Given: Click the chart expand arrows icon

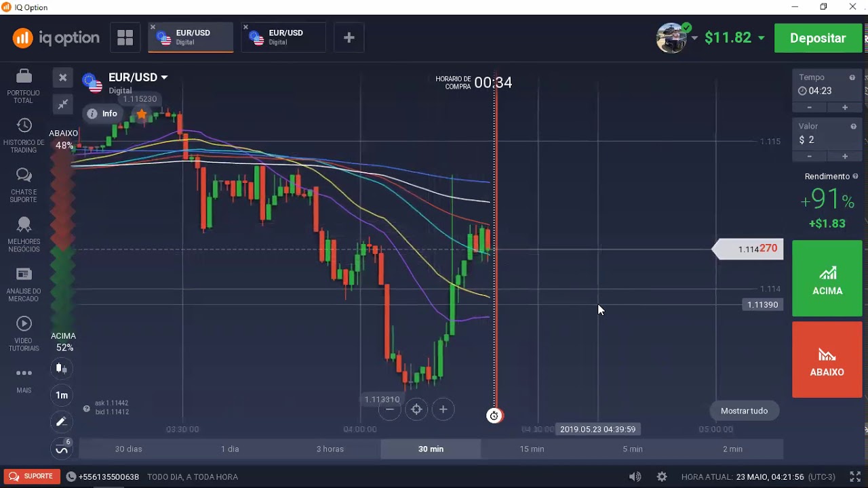Looking at the screenshot, I should [62, 104].
